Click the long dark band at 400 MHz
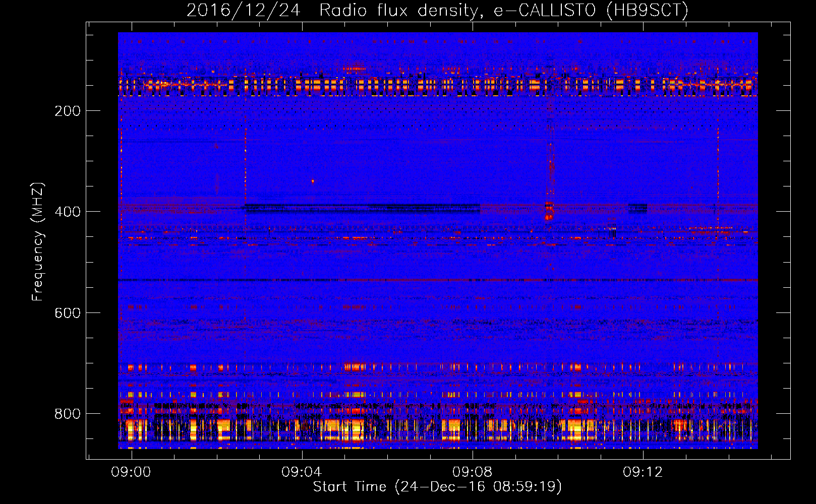This screenshot has width=816, height=504. click(x=362, y=208)
